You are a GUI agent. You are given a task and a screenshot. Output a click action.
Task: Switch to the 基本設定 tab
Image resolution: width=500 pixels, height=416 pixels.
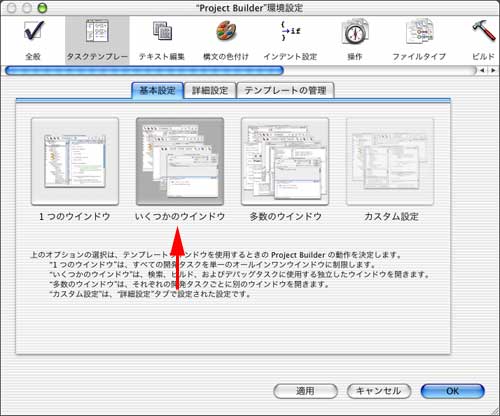click(157, 90)
